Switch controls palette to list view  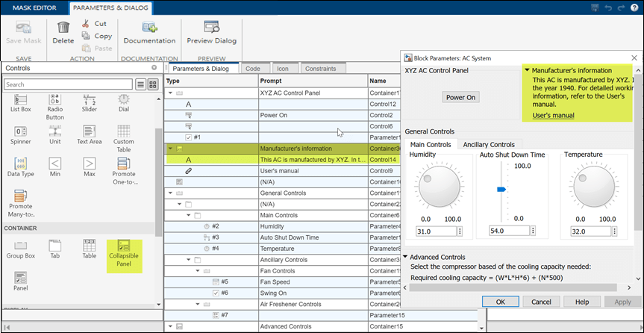point(141,84)
